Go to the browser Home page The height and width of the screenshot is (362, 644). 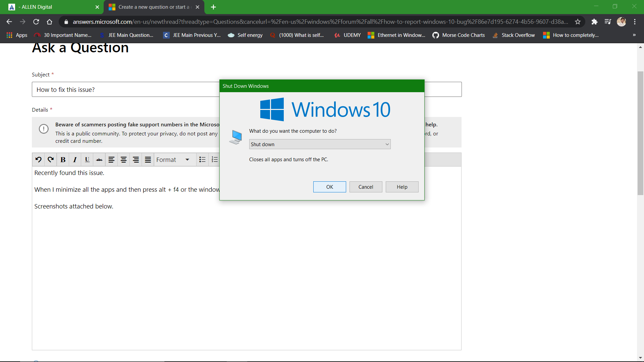coord(49,22)
